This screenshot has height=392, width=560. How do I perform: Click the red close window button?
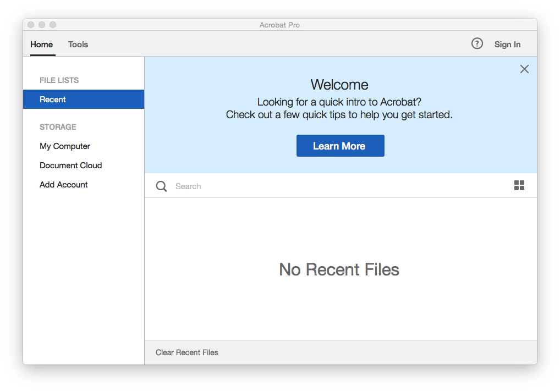pos(31,25)
